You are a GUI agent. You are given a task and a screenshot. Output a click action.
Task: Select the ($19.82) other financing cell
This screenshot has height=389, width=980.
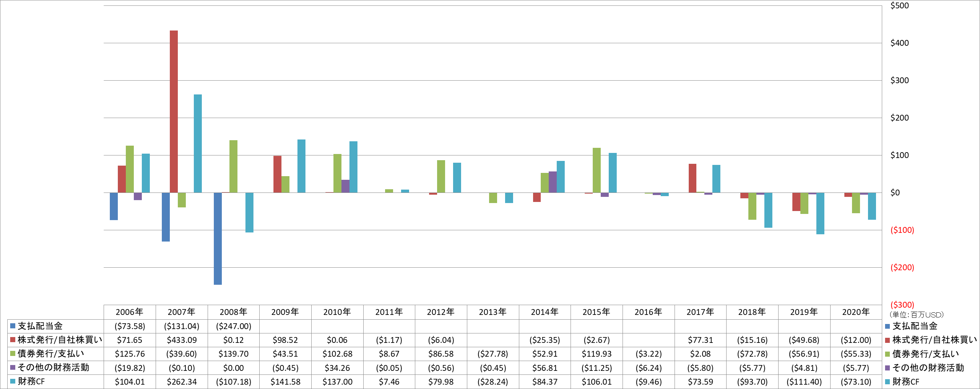point(130,368)
